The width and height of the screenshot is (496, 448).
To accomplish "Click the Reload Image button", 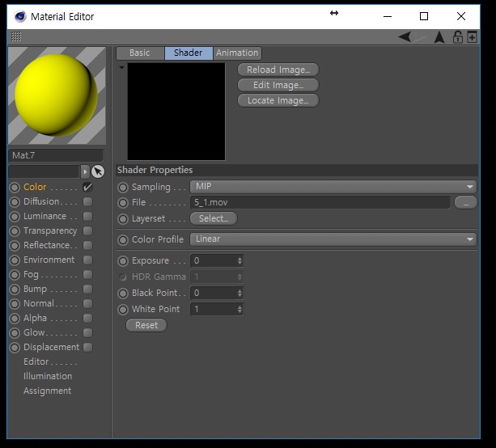I will [x=278, y=70].
